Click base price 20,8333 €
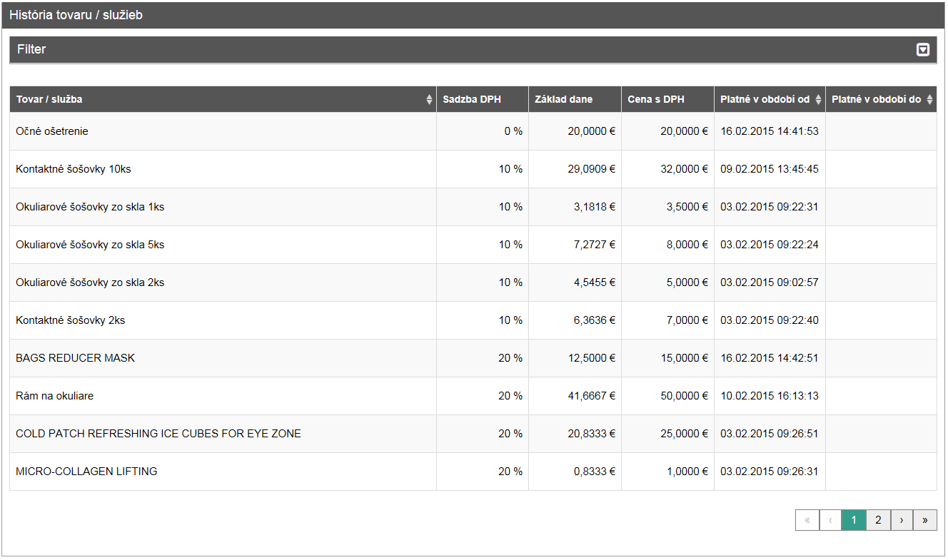Viewport: 948px width, 560px height. pyautogui.click(x=591, y=434)
